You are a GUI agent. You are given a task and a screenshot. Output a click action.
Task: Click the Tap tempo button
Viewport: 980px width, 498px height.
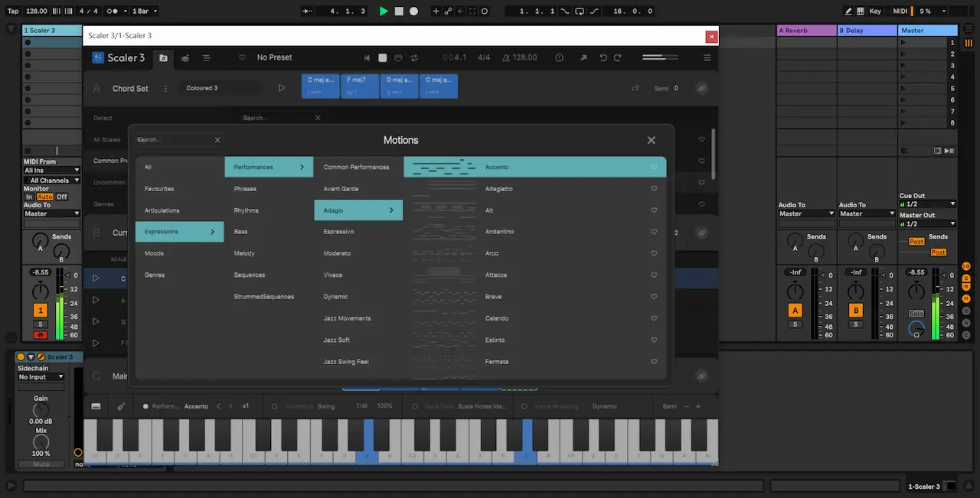(13, 11)
